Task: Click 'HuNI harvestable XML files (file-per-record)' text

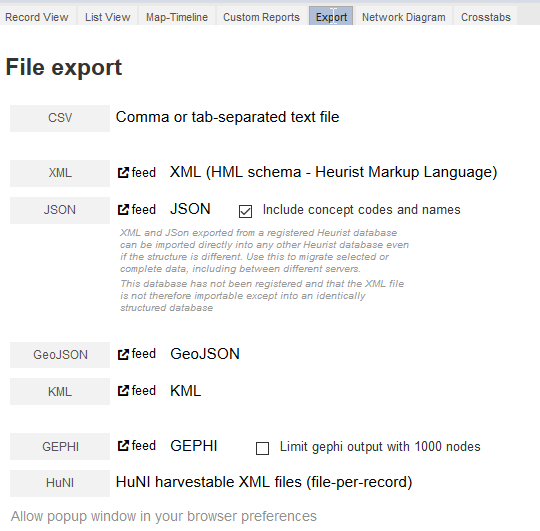Action: coord(264,482)
